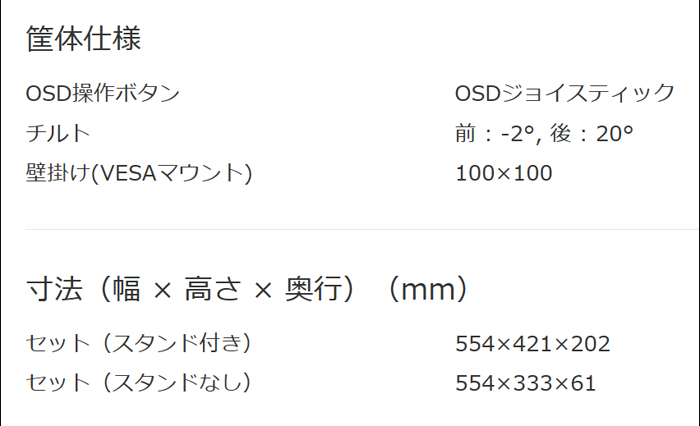The height and width of the screenshot is (426, 700).
Task: Select the 壁掛け(VESAマウント) label
Action: pos(139,173)
